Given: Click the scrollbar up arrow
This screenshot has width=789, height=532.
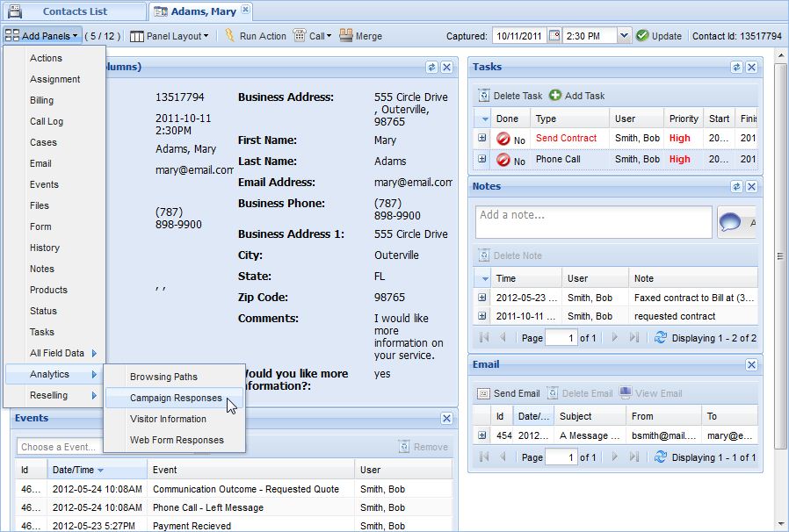Looking at the screenshot, I should 780,54.
